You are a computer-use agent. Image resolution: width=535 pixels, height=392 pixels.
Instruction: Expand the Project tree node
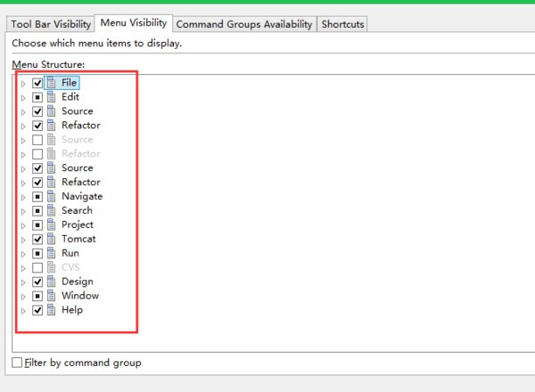(23, 225)
